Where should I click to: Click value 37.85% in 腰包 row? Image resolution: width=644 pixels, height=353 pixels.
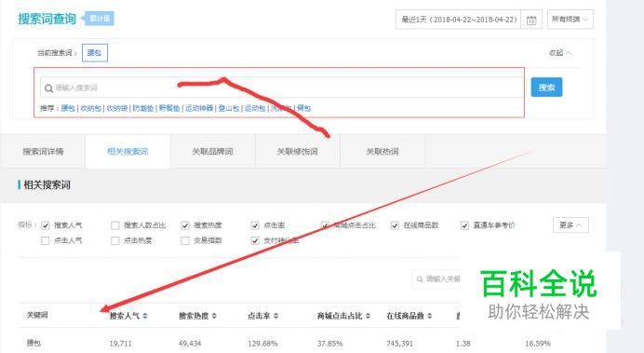pyautogui.click(x=329, y=343)
